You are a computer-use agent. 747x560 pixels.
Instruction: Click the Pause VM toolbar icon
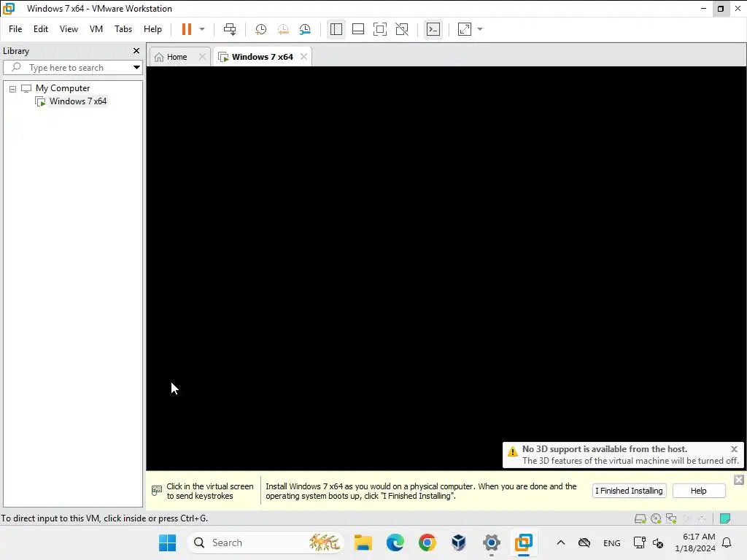(186, 29)
